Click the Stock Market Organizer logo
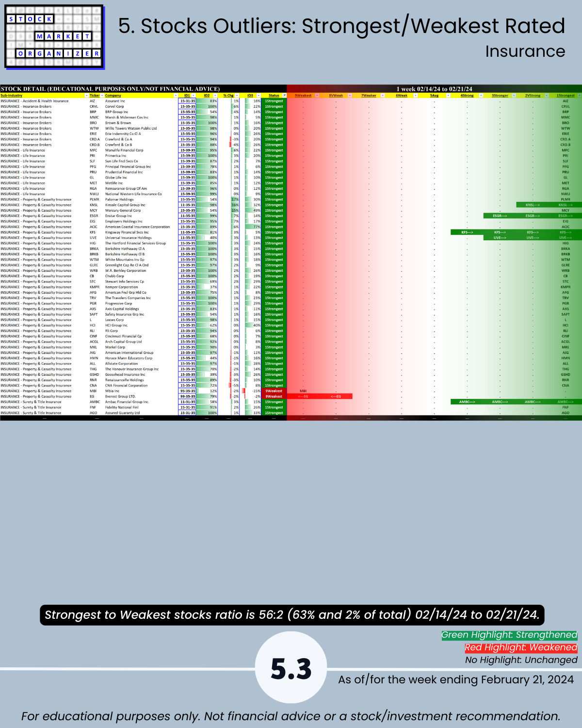582x728 pixels. point(54,36)
